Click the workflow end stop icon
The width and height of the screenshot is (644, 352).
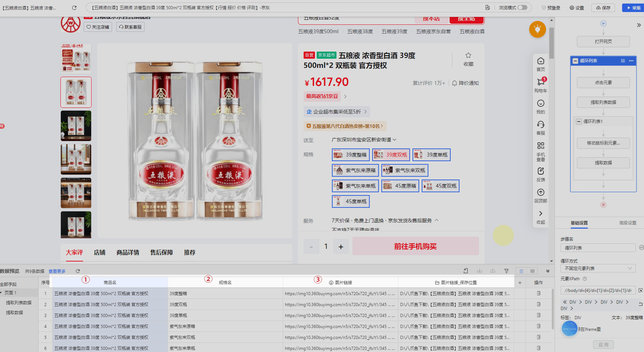(603, 205)
